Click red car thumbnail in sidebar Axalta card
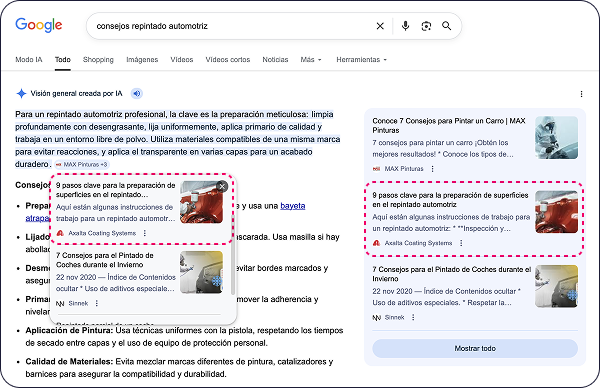This screenshot has height=388, width=600. pos(556,212)
